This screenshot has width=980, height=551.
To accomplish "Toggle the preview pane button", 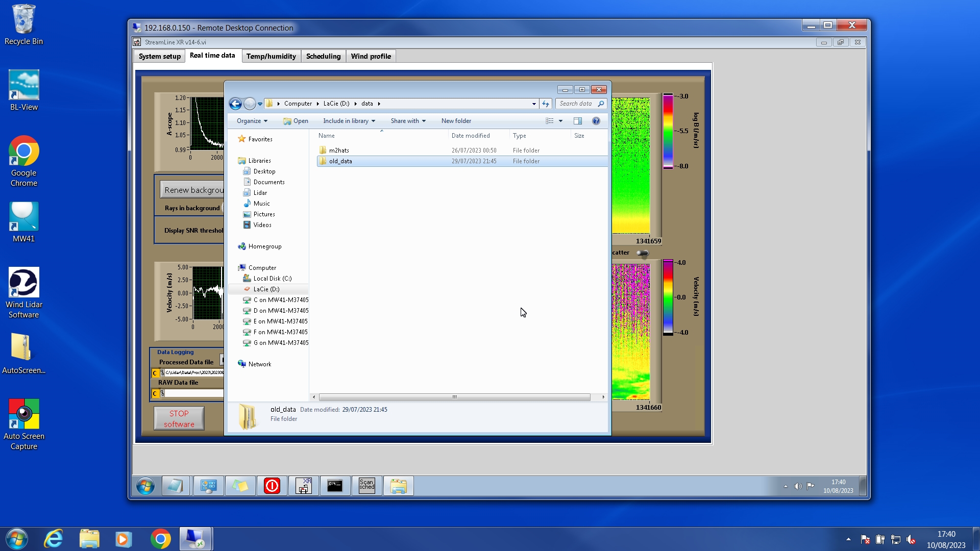I will (x=577, y=121).
